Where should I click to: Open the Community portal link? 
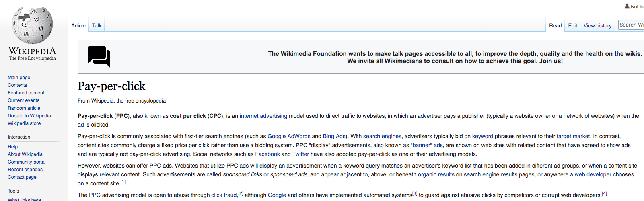[27, 162]
